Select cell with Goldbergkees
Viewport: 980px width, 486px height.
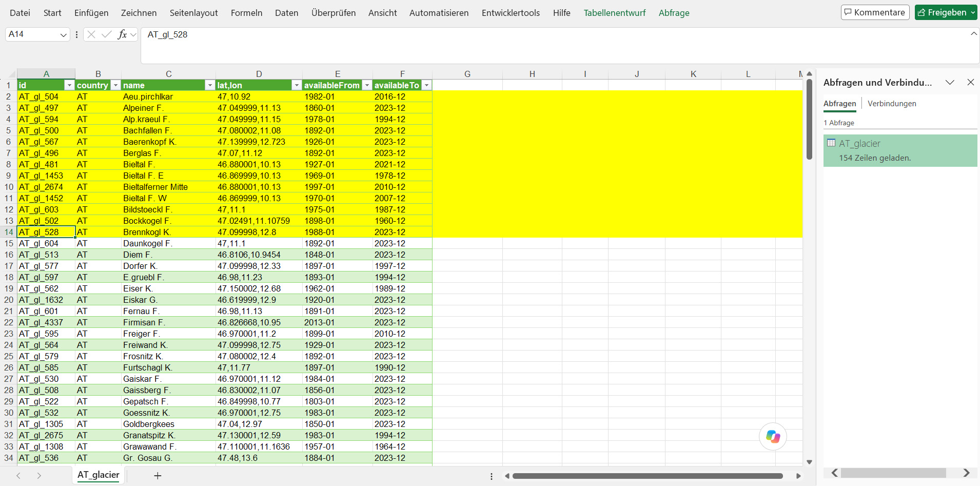click(x=168, y=424)
